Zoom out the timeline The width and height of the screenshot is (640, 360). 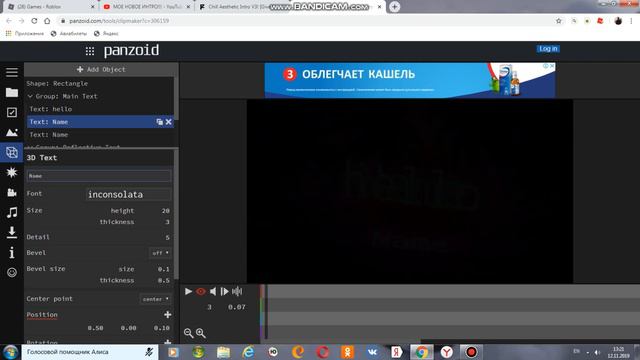(x=188, y=333)
